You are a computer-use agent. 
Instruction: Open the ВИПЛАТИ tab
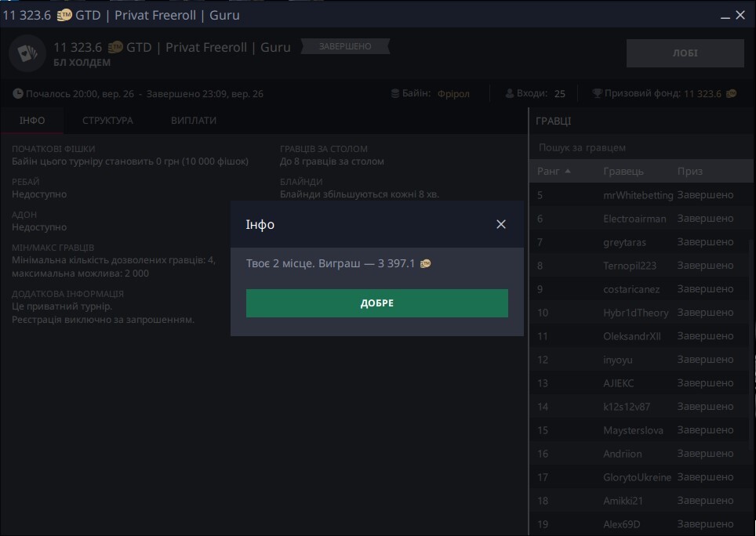(x=194, y=121)
